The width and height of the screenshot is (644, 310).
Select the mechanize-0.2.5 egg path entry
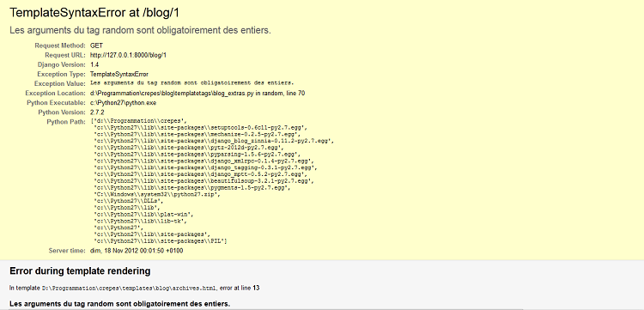coord(197,134)
